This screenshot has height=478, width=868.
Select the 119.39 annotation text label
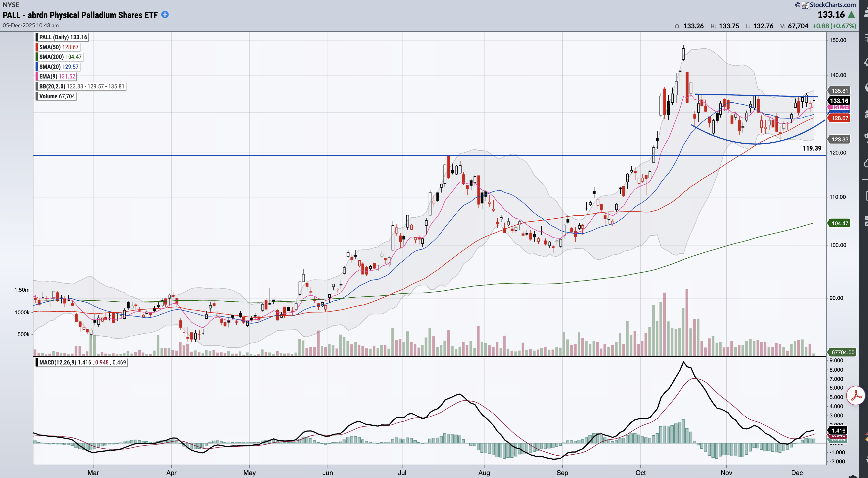(812, 148)
